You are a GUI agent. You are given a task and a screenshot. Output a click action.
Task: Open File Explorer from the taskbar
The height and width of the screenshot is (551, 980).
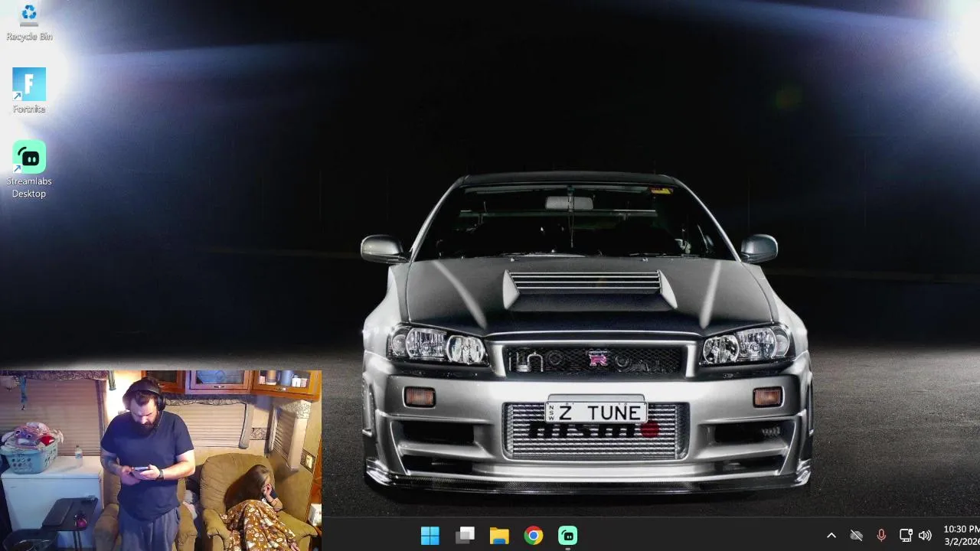(499, 536)
